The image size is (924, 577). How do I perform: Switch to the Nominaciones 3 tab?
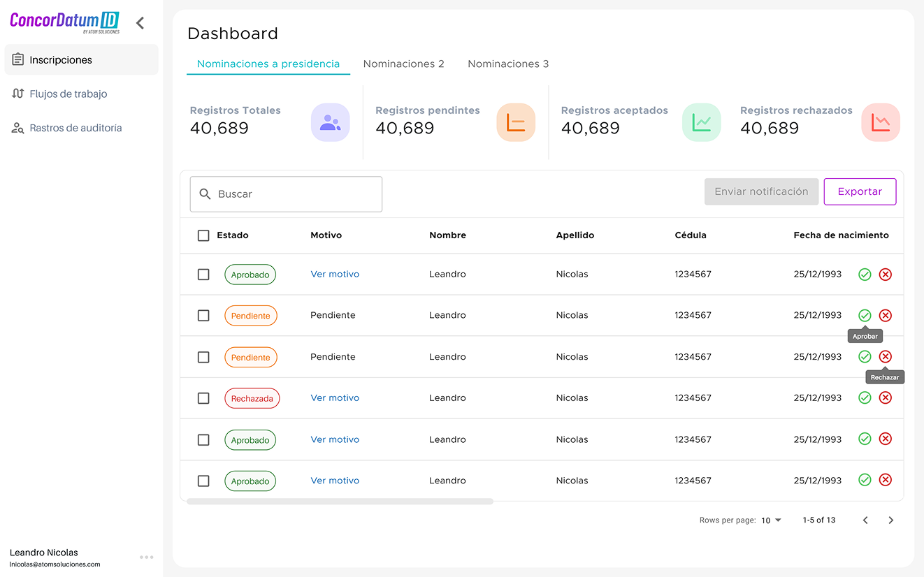coord(508,64)
